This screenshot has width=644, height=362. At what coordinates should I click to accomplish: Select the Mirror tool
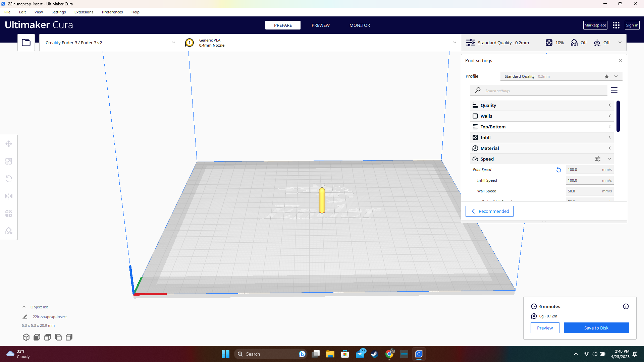9,196
